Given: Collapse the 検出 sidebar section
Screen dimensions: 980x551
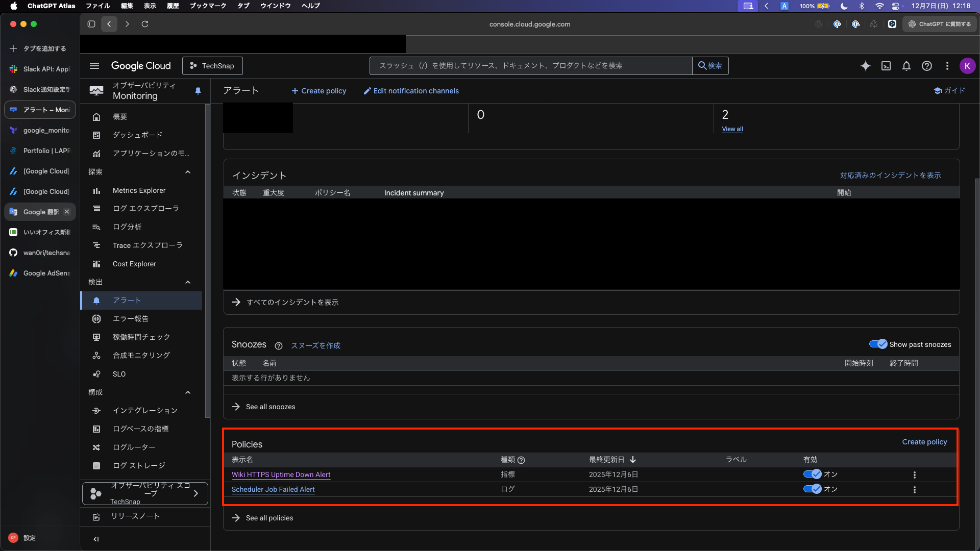Looking at the screenshot, I should coord(188,282).
